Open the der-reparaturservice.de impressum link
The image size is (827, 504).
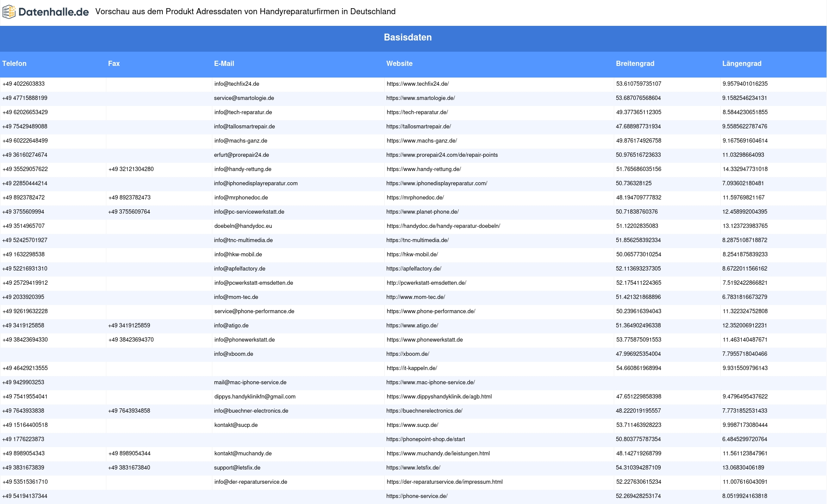[x=445, y=482]
